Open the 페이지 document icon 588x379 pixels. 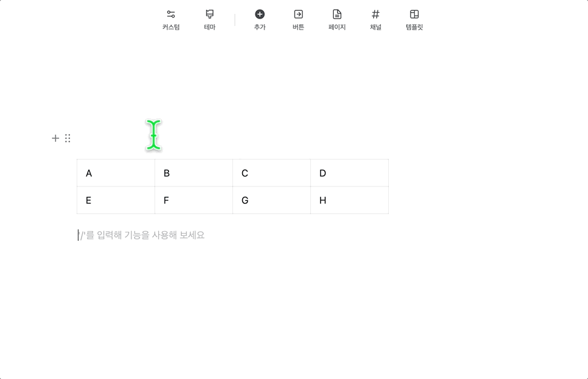point(337,14)
